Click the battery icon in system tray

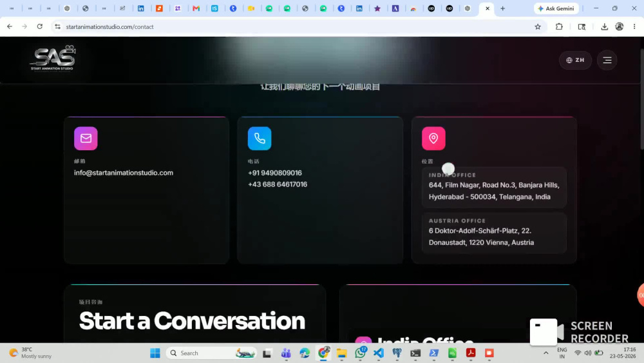(599, 353)
